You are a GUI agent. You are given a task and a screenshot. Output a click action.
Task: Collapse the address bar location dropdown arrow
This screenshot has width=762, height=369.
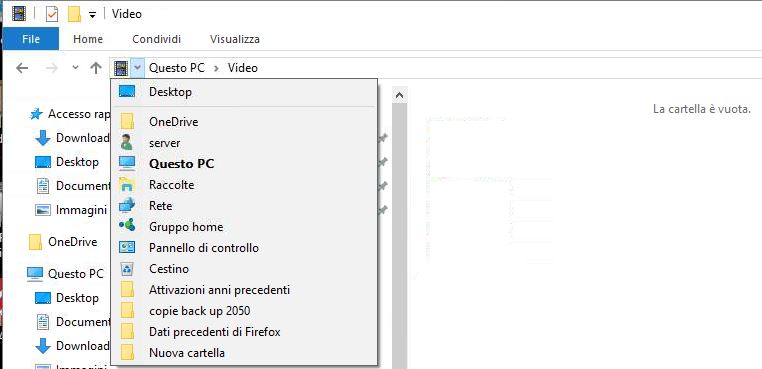click(x=138, y=68)
